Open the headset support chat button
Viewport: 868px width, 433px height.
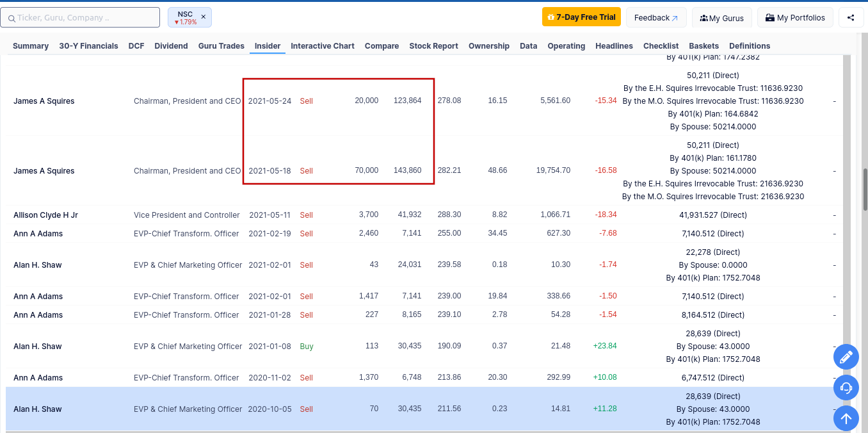(846, 388)
